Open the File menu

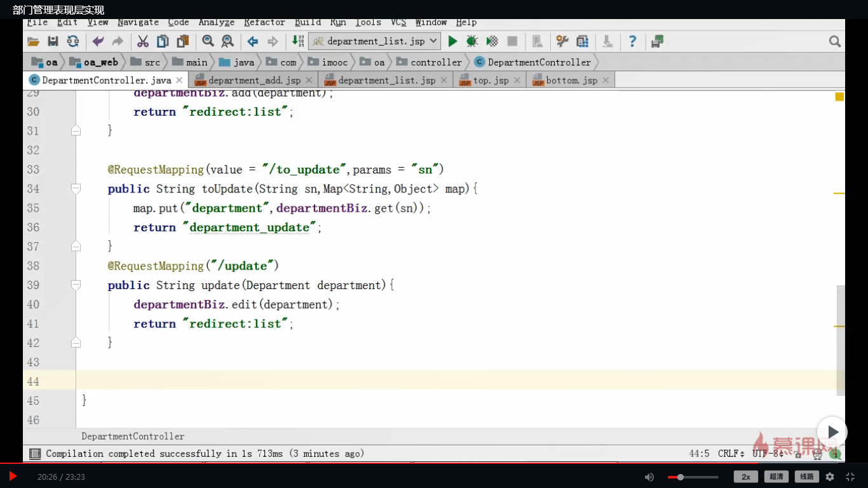[37, 22]
